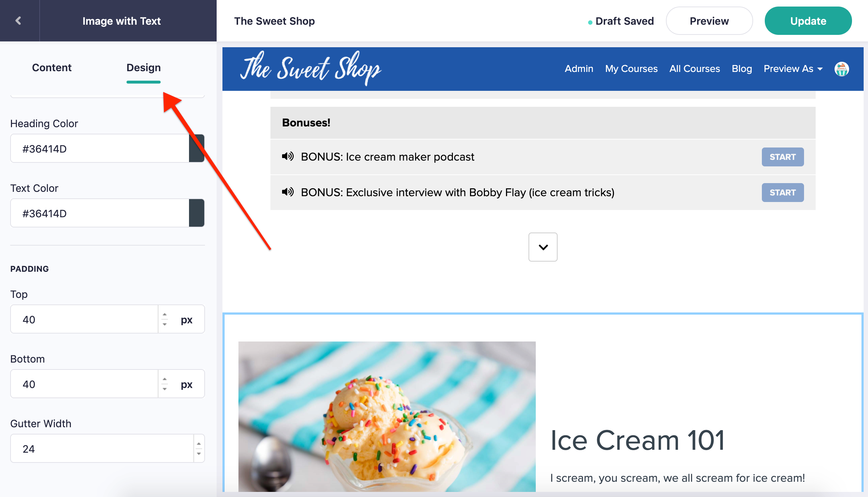Decrease Bottom padding with stepper arrow

tap(165, 389)
